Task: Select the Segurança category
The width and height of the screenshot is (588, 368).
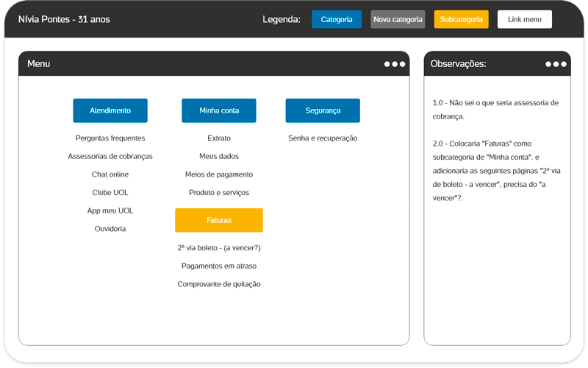Action: coord(323,110)
